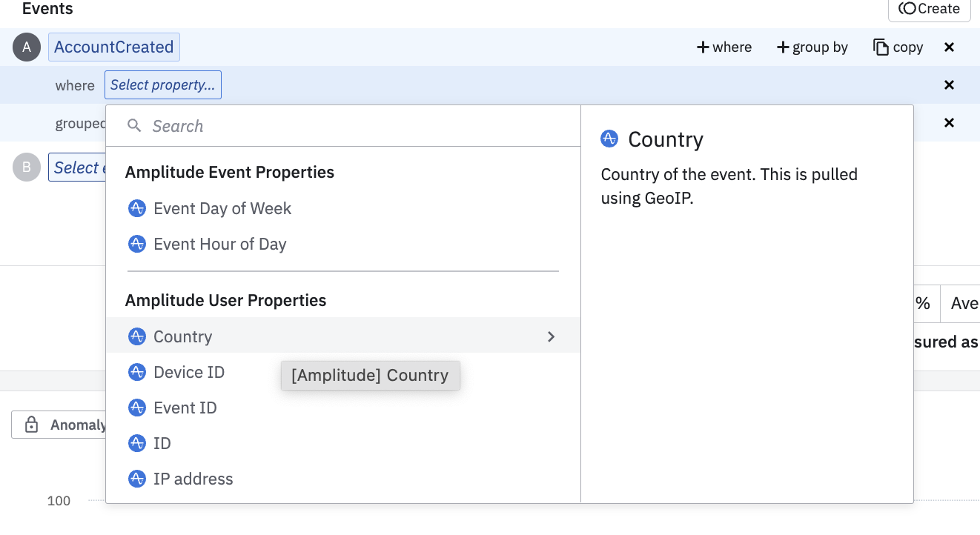Click the event A circle badge
The width and height of the screenshot is (980, 535).
coord(27,47)
